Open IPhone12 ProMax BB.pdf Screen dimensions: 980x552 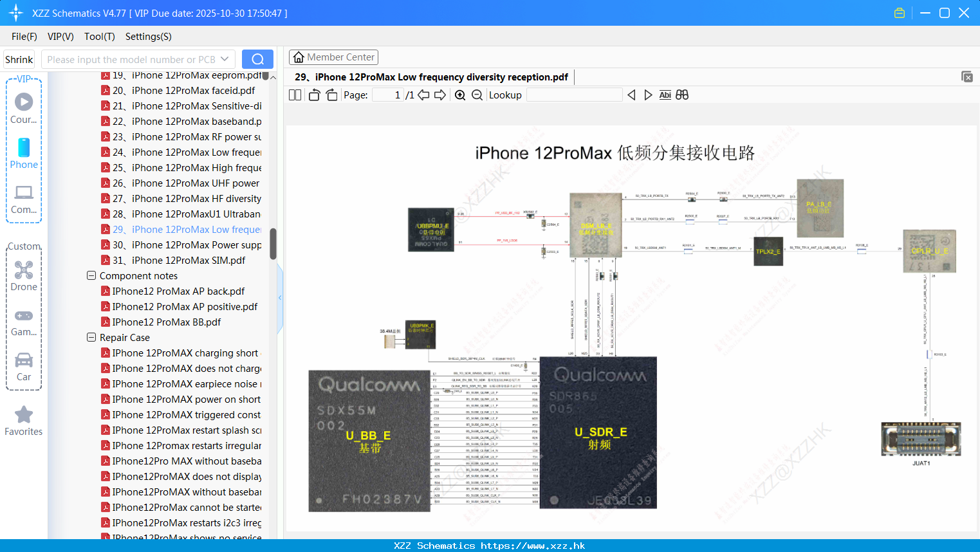(161, 322)
